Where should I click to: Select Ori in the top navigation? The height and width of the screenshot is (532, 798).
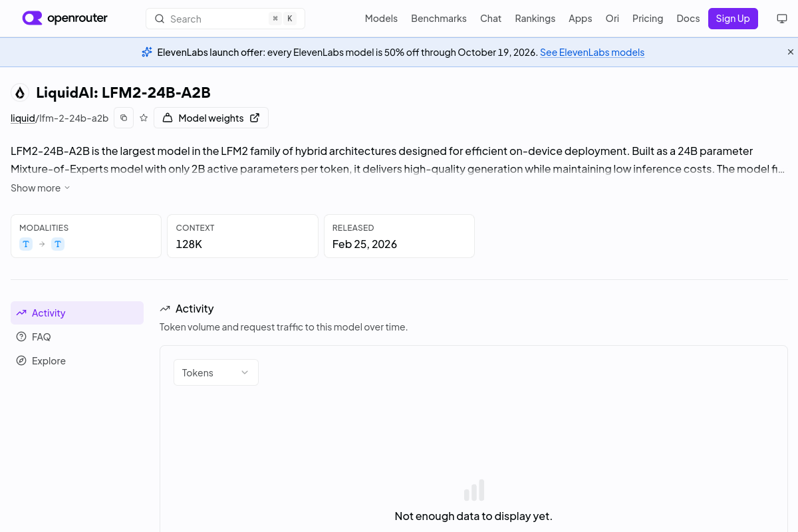(612, 19)
